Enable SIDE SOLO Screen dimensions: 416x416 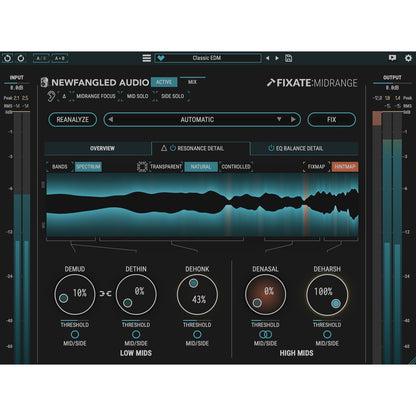[x=172, y=96]
